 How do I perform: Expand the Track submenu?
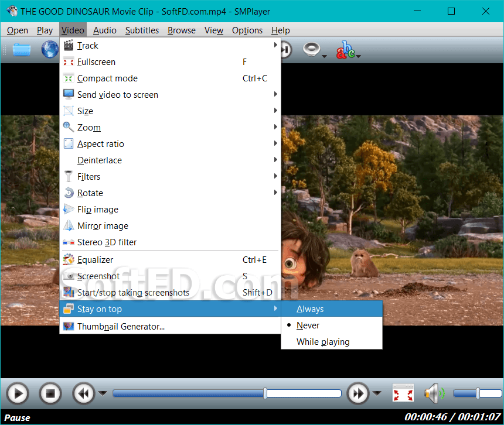point(170,45)
